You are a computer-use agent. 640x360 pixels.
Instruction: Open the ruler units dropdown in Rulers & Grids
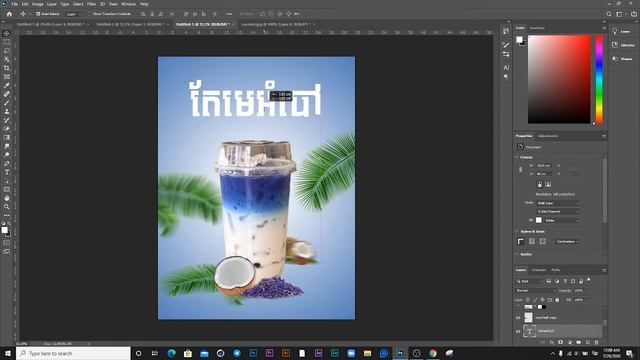[567, 242]
